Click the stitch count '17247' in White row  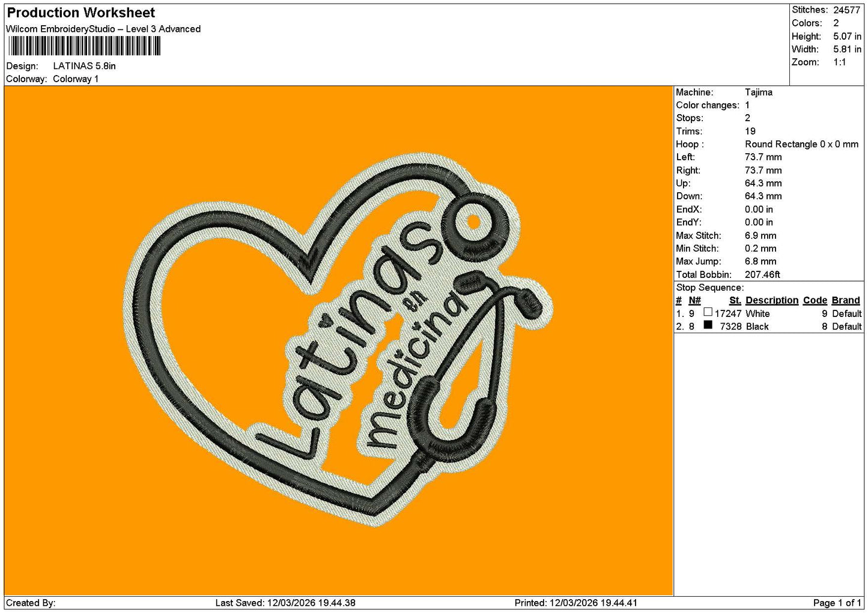[728, 314]
